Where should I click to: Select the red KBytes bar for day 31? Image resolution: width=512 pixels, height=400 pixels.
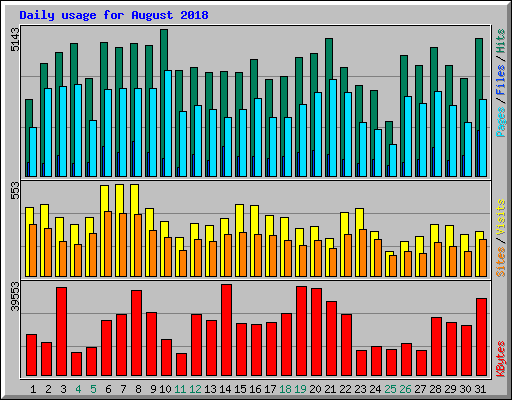(x=481, y=337)
